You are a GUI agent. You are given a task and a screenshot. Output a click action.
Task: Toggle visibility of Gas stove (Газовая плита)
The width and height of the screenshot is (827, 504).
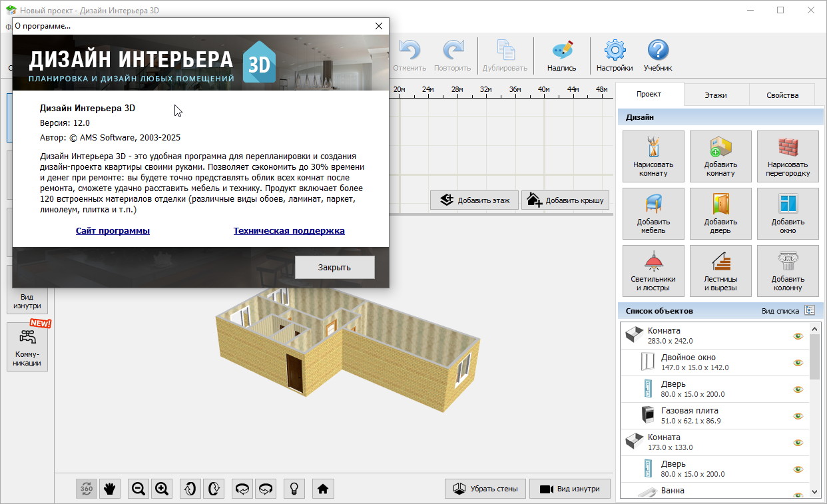coord(798,416)
